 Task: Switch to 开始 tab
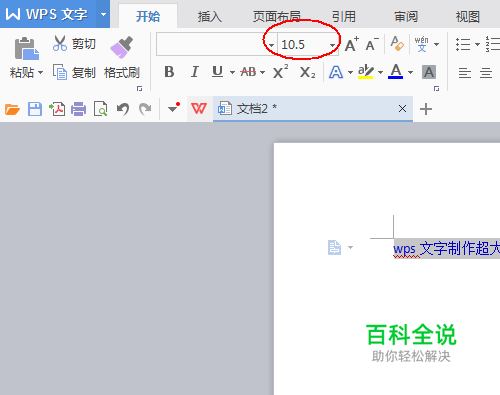pos(148,16)
